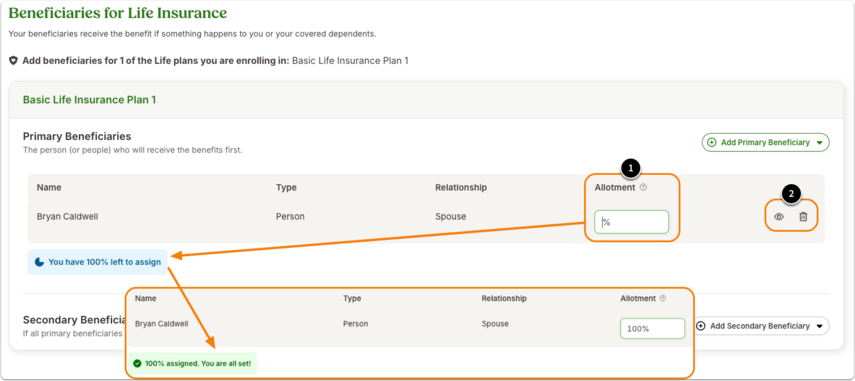Click the empty Allotment percent input field
Screen dimensions: 855x381
pyautogui.click(x=631, y=222)
